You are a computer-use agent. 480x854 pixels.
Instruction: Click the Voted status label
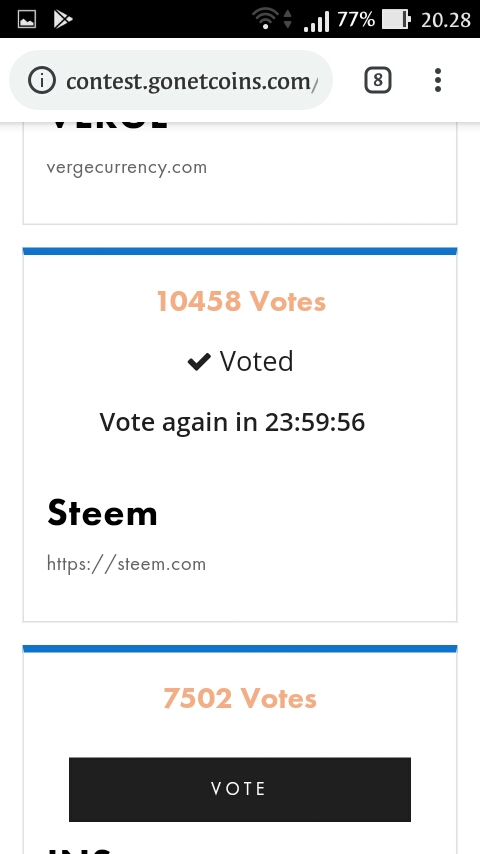coord(257,361)
